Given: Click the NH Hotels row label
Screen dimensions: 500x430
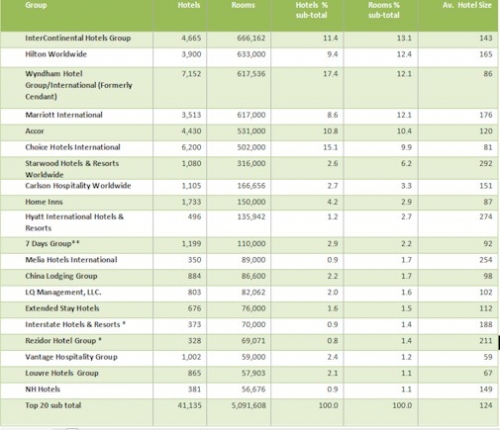Looking at the screenshot, I should point(43,389).
